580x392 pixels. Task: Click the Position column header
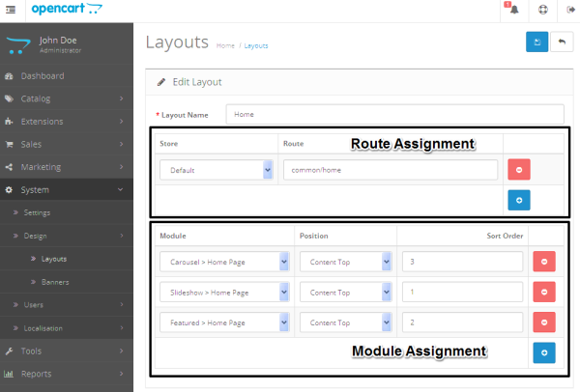pos(313,236)
